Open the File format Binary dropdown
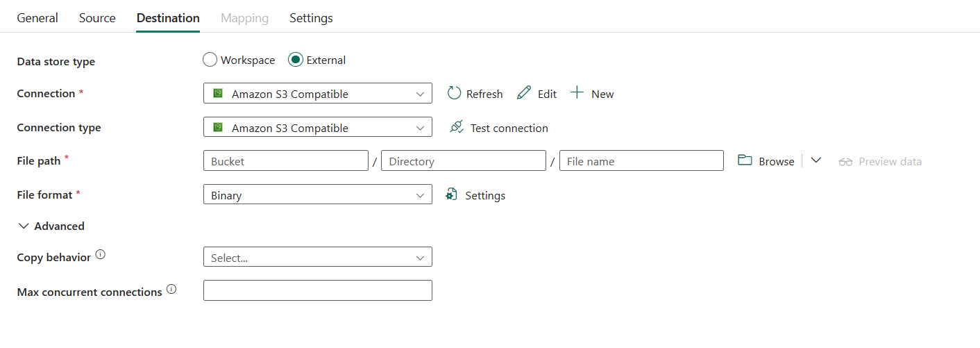This screenshot has width=980, height=348. [x=318, y=195]
